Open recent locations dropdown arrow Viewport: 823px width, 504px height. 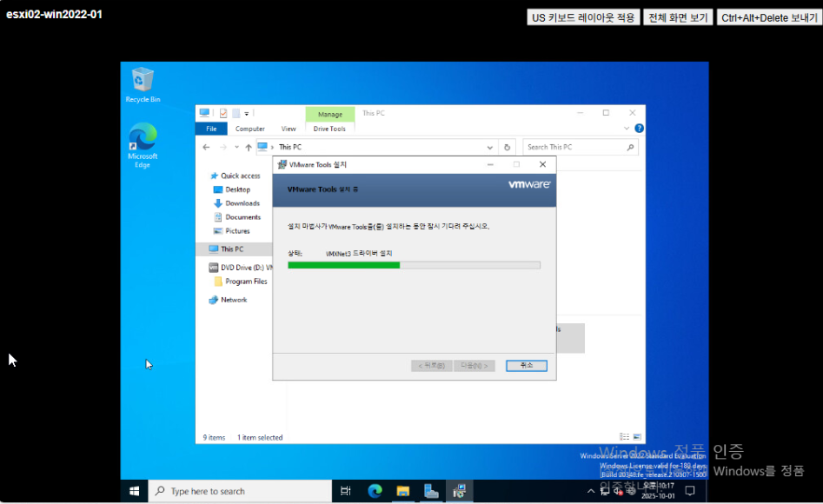(x=236, y=148)
